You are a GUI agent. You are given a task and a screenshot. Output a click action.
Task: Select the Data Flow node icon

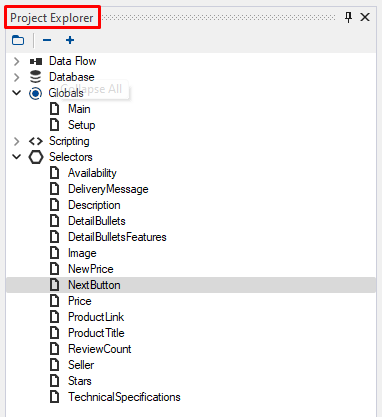tap(36, 61)
